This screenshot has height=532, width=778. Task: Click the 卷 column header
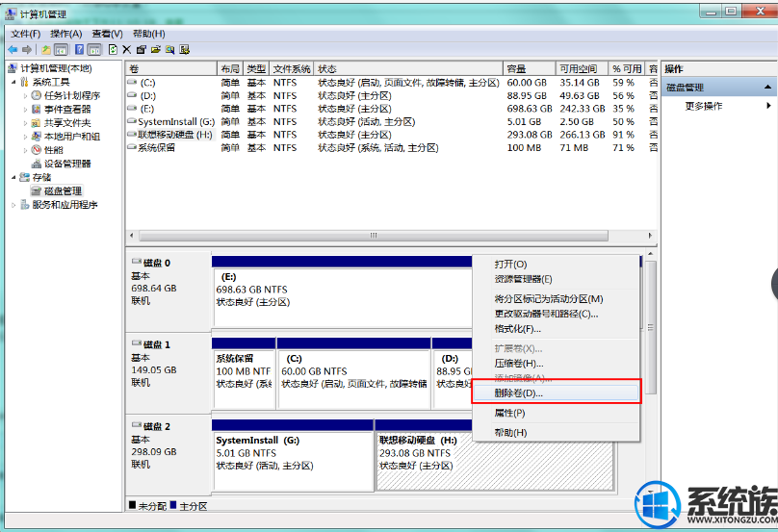171,68
